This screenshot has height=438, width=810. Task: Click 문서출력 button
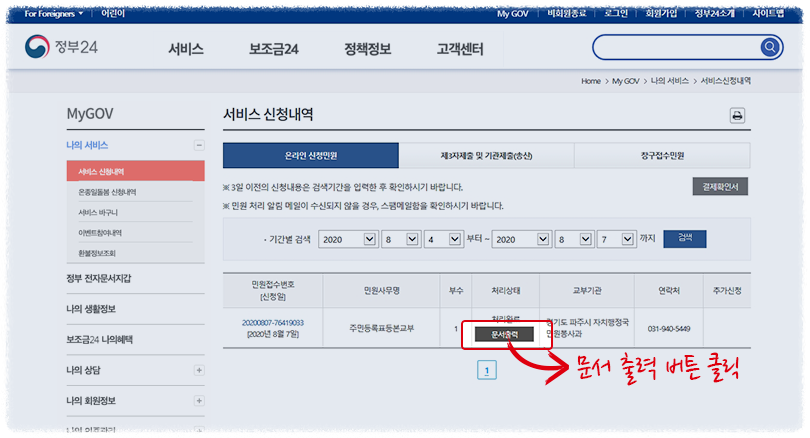point(504,334)
